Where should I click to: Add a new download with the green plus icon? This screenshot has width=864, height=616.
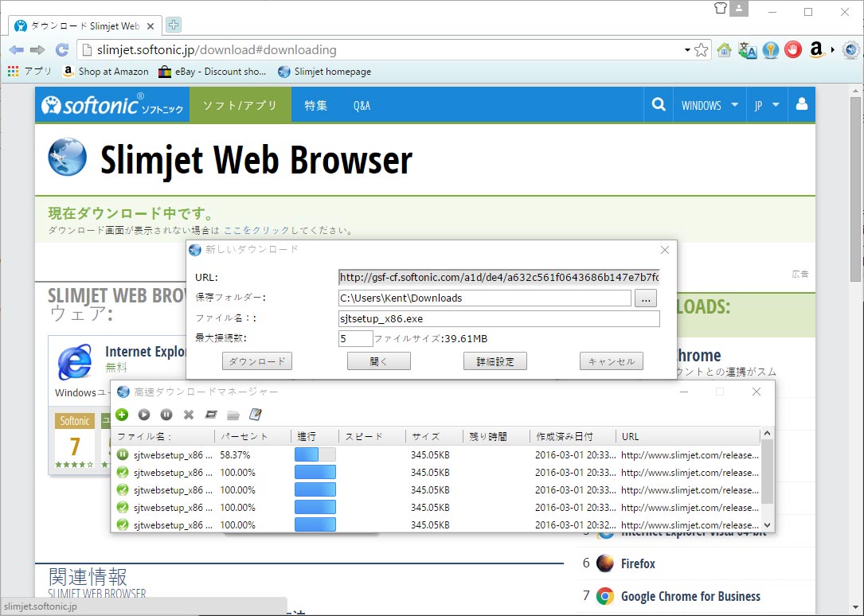(x=123, y=415)
